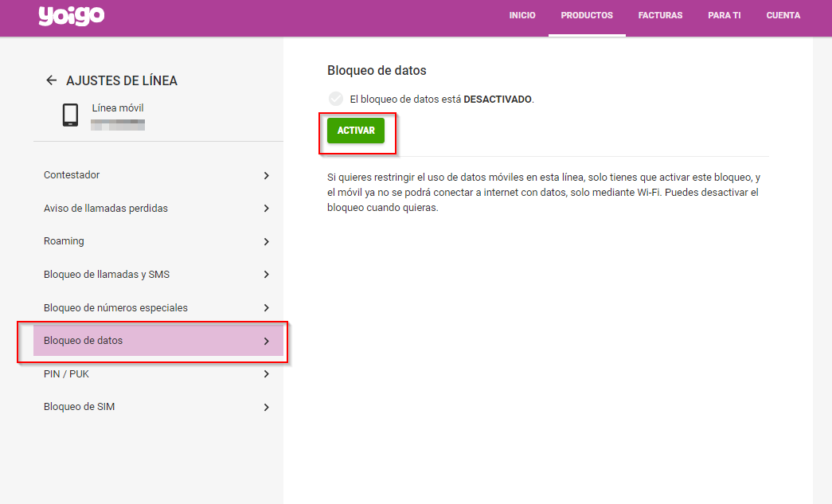
Task: Click the Línea móvil label
Action: (118, 108)
